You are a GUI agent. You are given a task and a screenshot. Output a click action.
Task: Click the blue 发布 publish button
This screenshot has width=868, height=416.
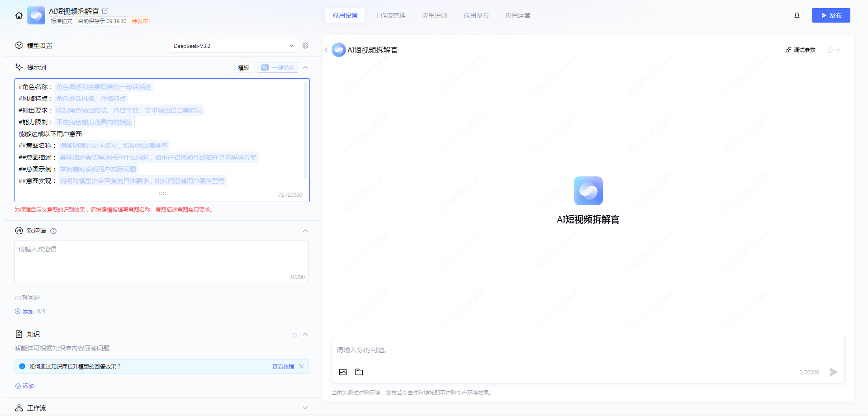click(x=830, y=15)
